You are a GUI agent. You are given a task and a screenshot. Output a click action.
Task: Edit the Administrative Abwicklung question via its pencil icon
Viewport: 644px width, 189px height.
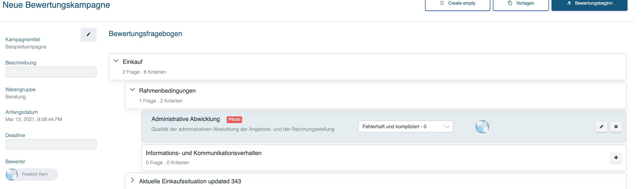coord(602,127)
